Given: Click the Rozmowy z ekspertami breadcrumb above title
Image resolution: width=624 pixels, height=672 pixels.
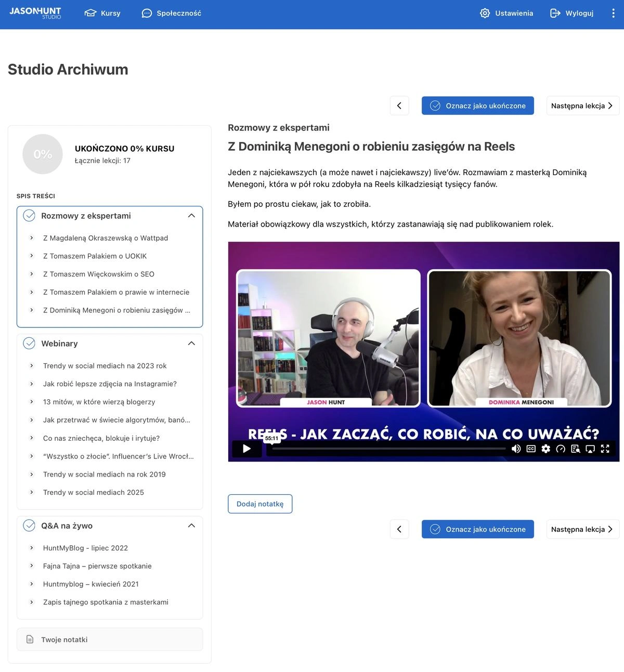Looking at the screenshot, I should click(279, 127).
